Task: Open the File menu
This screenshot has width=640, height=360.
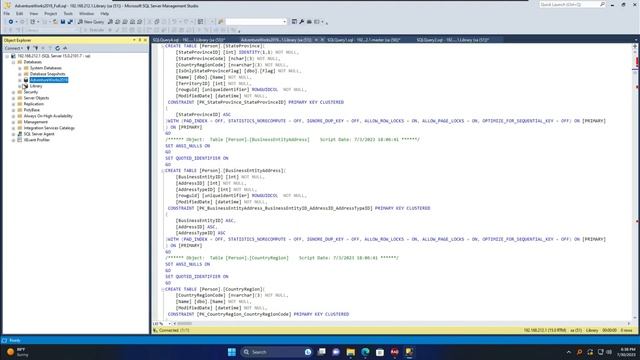Action: coord(7,13)
